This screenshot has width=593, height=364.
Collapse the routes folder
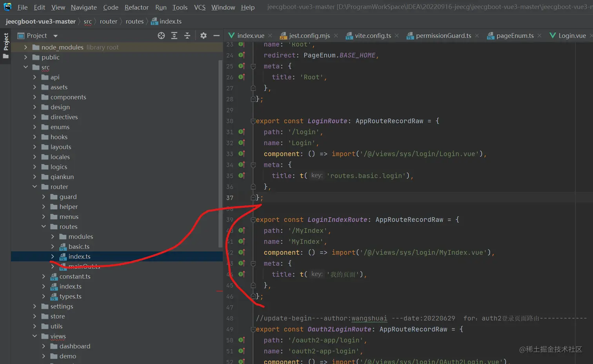click(44, 226)
